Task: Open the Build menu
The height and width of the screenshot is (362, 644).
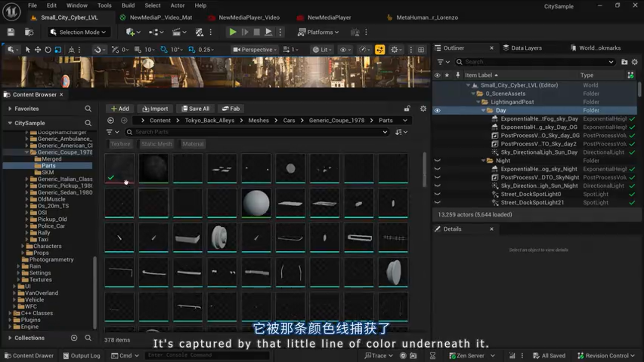Action: tap(128, 6)
